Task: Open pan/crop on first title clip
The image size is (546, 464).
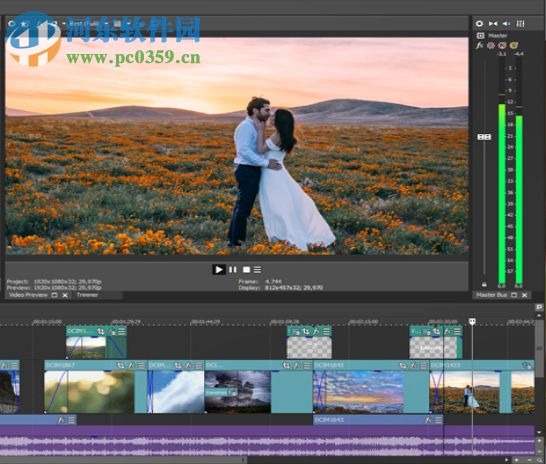Action: point(306,331)
